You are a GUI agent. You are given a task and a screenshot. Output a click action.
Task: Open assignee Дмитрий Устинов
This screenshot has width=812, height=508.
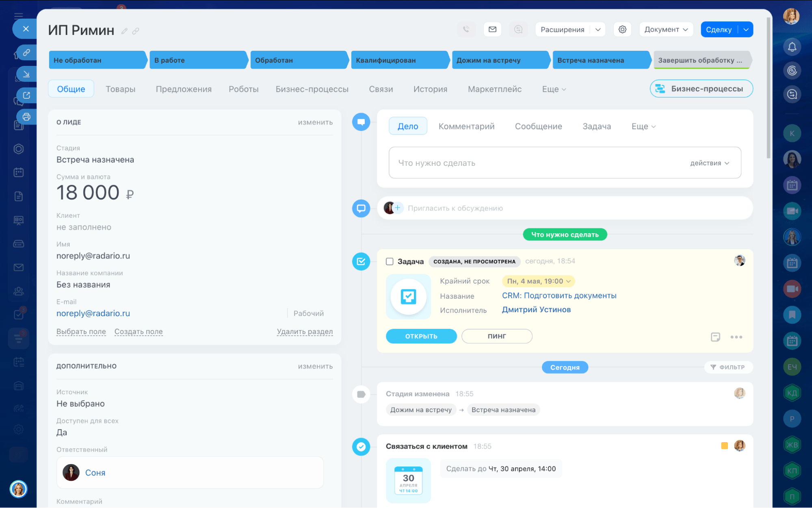[x=536, y=310]
